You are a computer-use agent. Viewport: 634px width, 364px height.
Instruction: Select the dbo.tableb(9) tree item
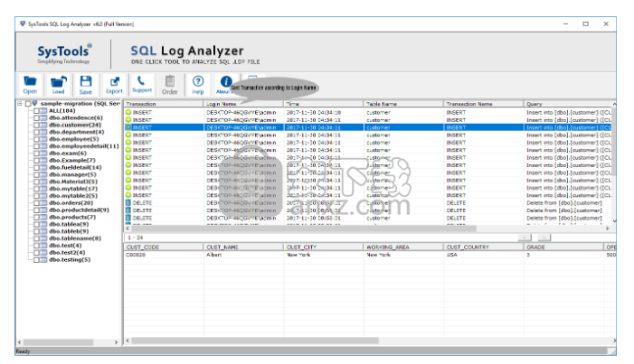point(69,231)
